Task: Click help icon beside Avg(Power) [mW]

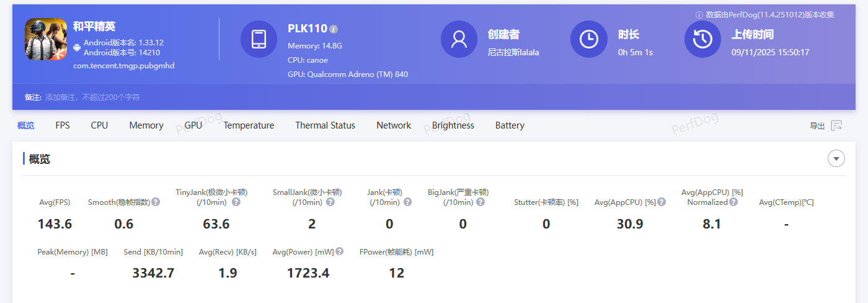Action: [x=339, y=251]
